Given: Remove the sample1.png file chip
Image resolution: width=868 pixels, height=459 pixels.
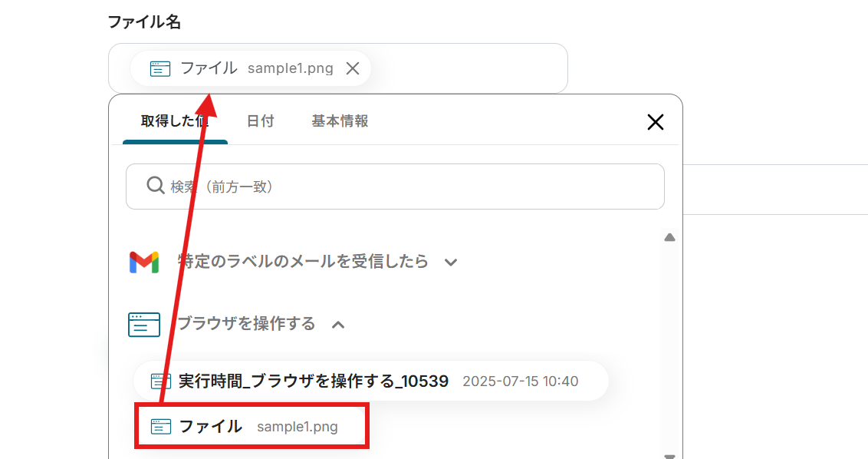Looking at the screenshot, I should [x=353, y=68].
